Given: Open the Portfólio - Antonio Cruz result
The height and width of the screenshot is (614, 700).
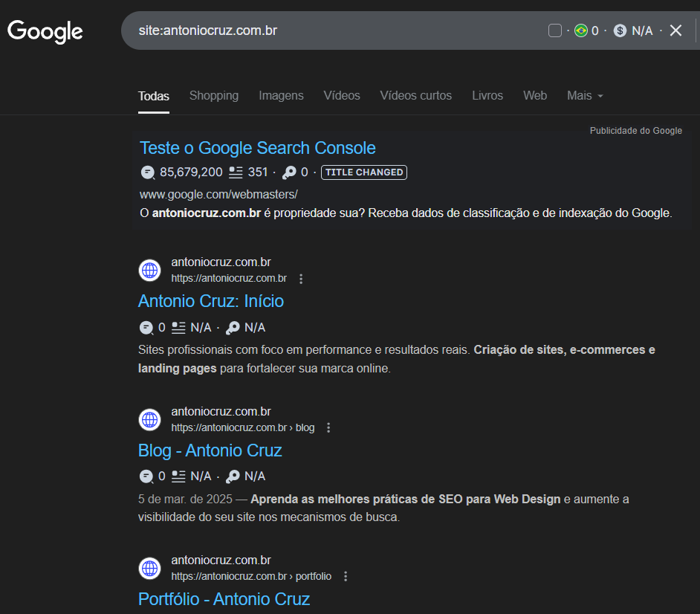Looking at the screenshot, I should pos(224,599).
